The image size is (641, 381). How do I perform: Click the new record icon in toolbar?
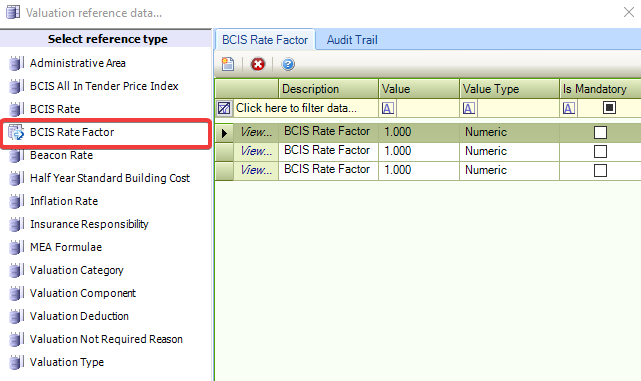pyautogui.click(x=228, y=64)
